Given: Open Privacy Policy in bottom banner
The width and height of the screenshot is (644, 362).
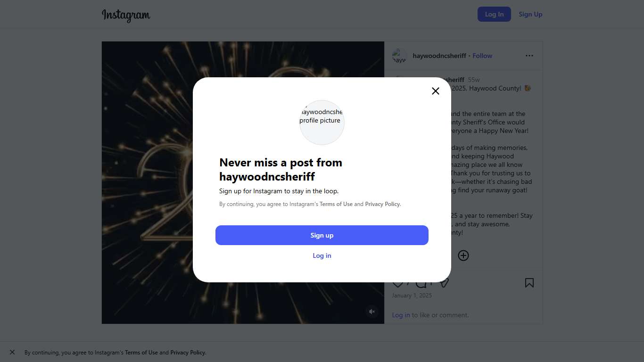Looking at the screenshot, I should pos(188,353).
